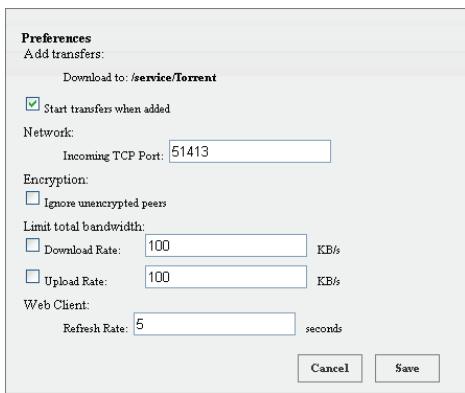The image size is (465, 393).
Task: Click the seconds unit text
Action: click(x=324, y=329)
